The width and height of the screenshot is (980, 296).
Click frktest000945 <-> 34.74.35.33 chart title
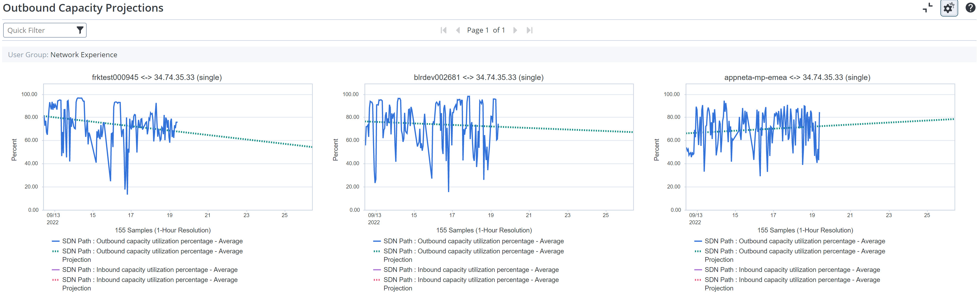coord(157,78)
